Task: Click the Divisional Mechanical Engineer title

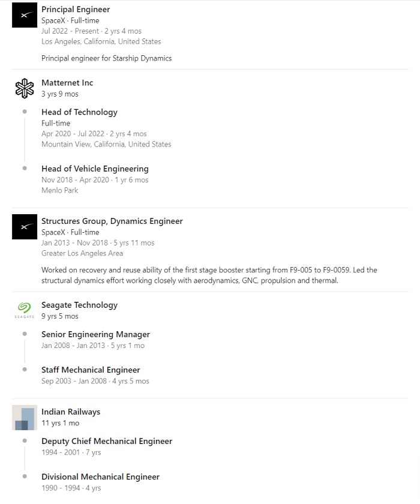Action: [x=100, y=476]
